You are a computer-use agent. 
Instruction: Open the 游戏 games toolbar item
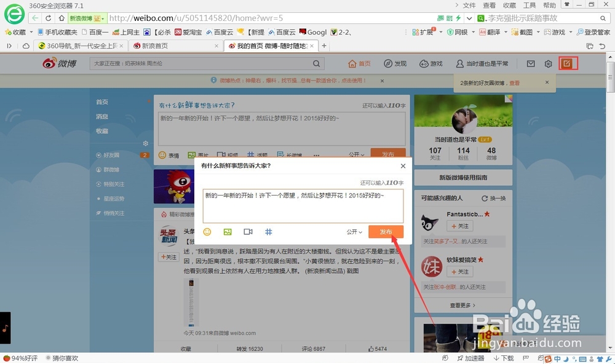coord(555,32)
